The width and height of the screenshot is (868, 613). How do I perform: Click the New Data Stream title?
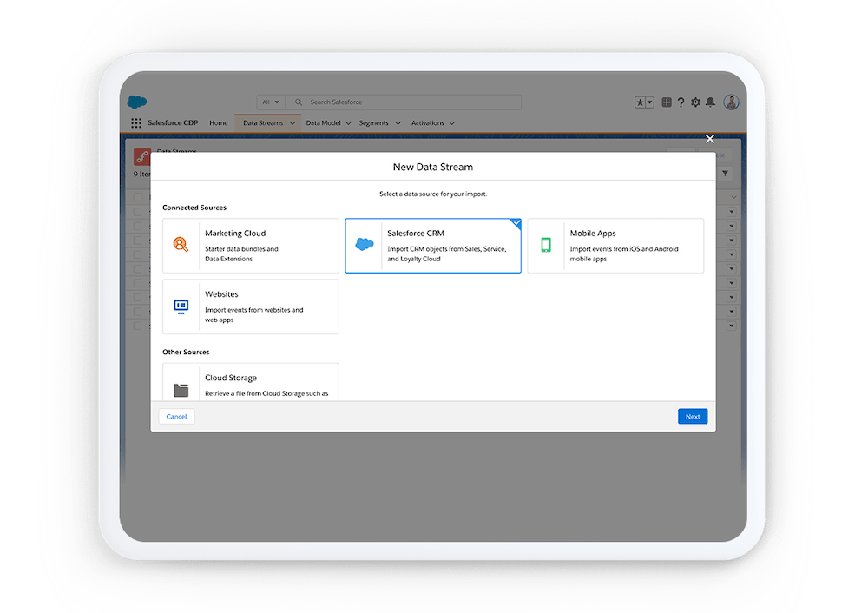(x=433, y=168)
